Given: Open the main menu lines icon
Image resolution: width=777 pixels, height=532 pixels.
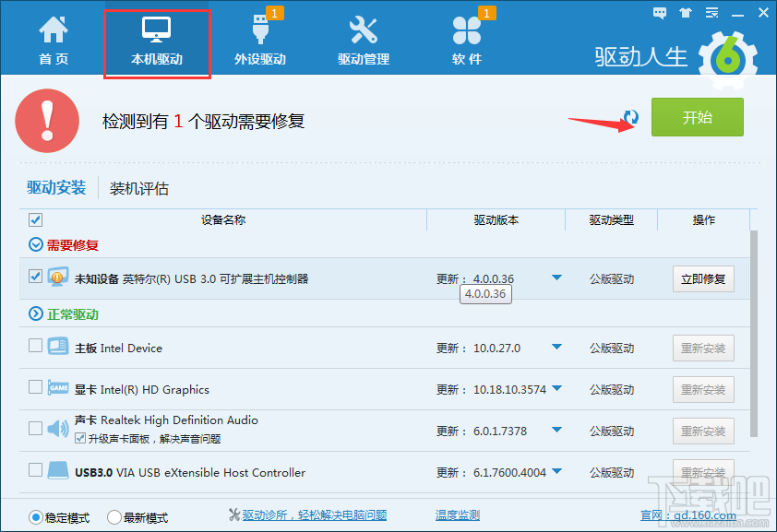Looking at the screenshot, I should tap(711, 13).
